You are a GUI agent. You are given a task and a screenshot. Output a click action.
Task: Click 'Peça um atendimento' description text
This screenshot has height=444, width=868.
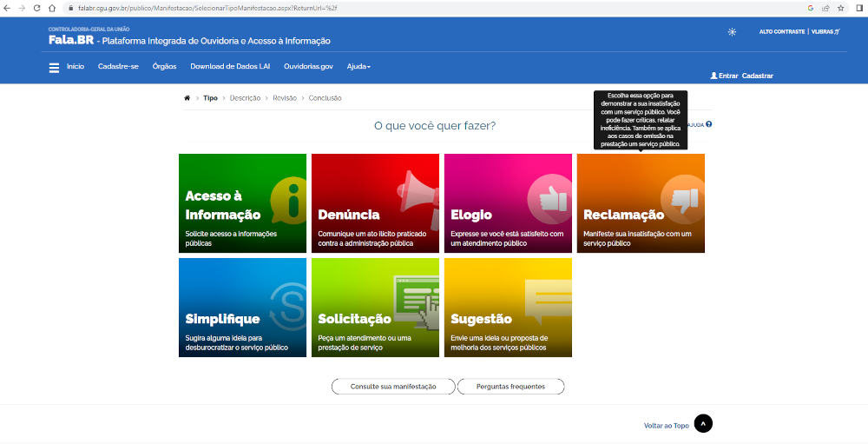click(365, 342)
